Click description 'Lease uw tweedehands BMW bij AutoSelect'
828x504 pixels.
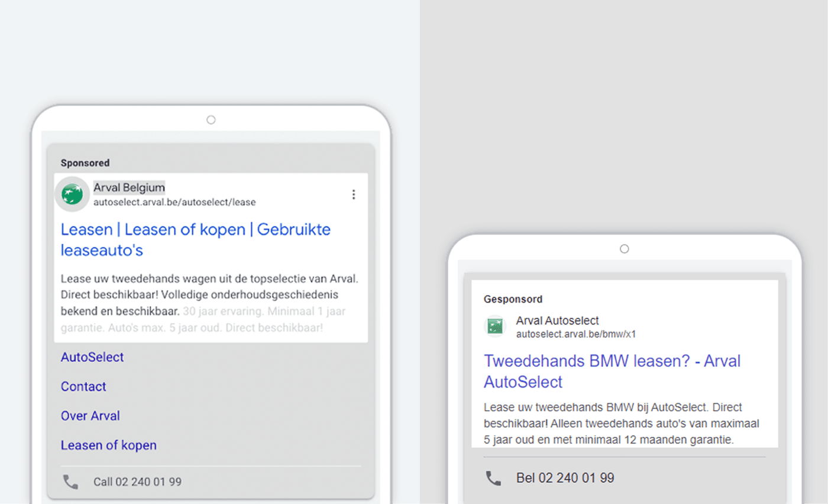[622, 424]
